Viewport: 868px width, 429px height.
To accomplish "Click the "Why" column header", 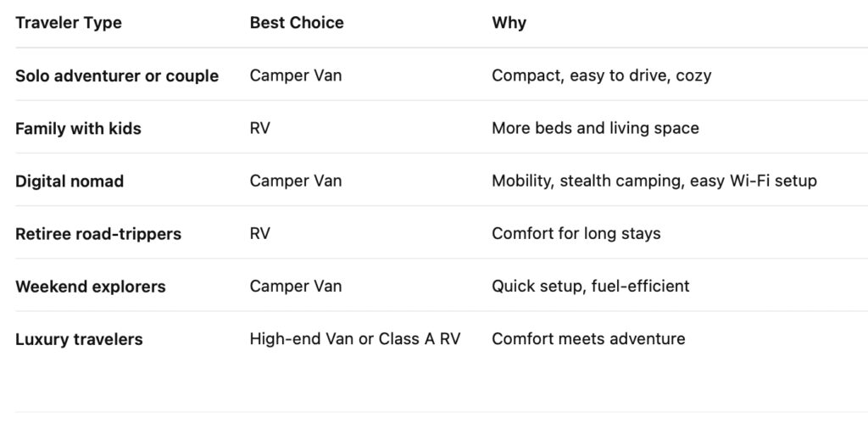I will 509,23.
